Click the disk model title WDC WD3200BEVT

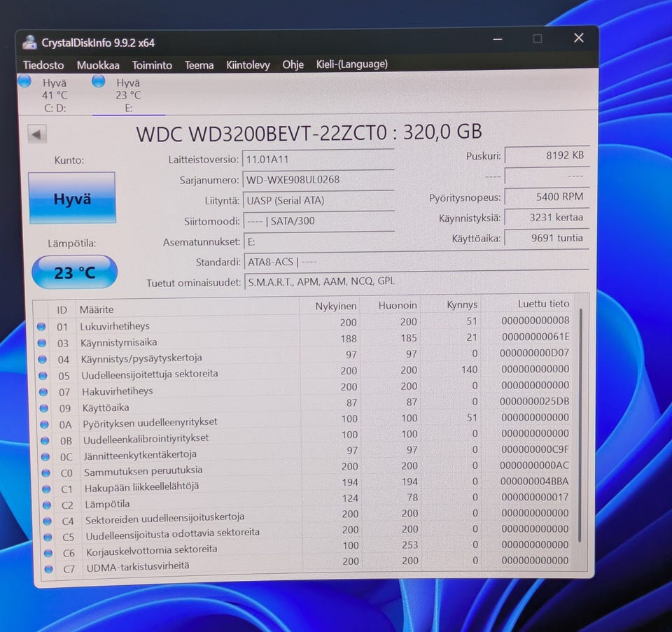click(309, 133)
